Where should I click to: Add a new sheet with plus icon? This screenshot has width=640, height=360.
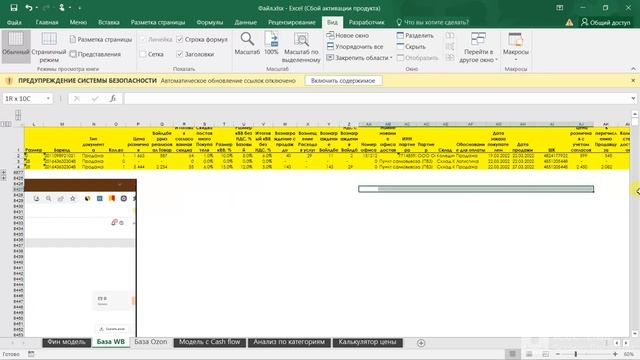[421, 343]
